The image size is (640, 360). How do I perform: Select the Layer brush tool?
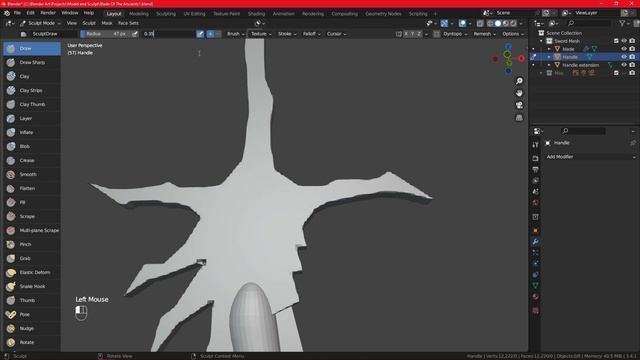coord(32,118)
